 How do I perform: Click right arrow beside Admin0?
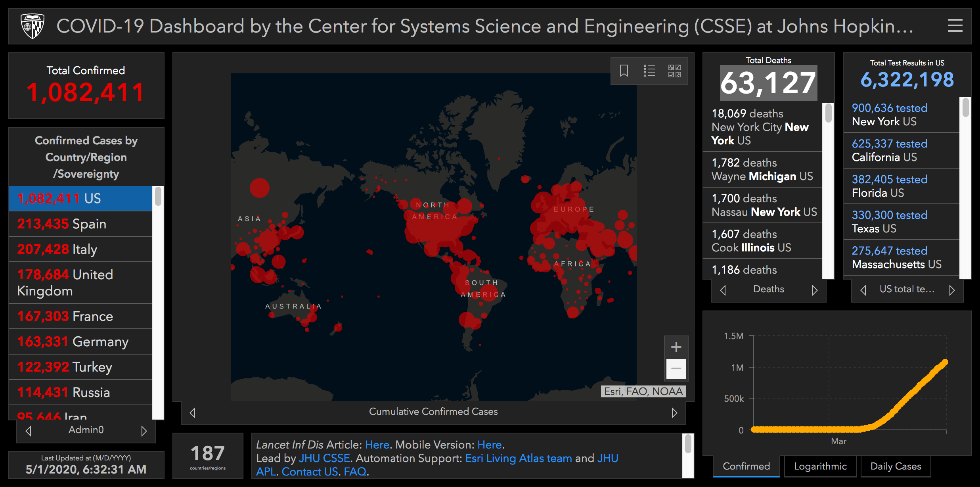pyautogui.click(x=144, y=431)
